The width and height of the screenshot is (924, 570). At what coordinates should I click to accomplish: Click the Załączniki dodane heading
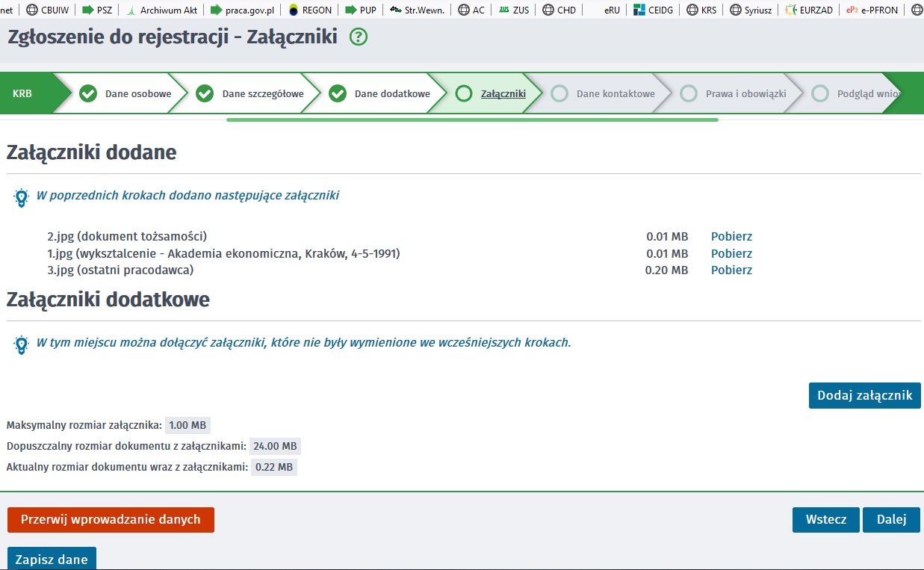[92, 153]
